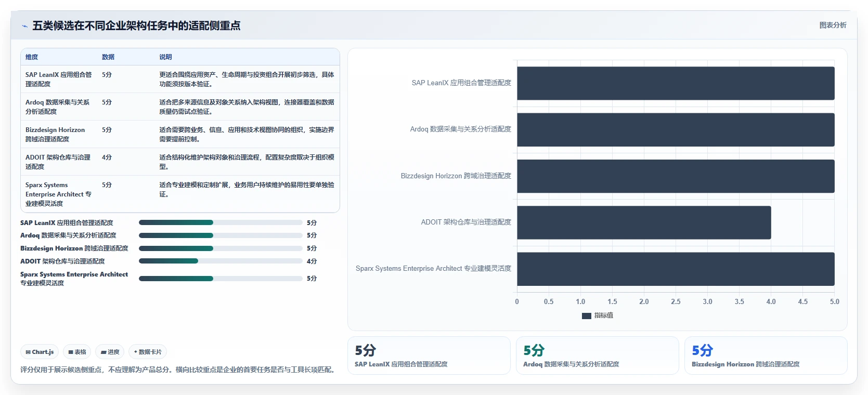Click the Ardoq 数据采集 progress bar
Screen dimensions: 868x395
221,235
